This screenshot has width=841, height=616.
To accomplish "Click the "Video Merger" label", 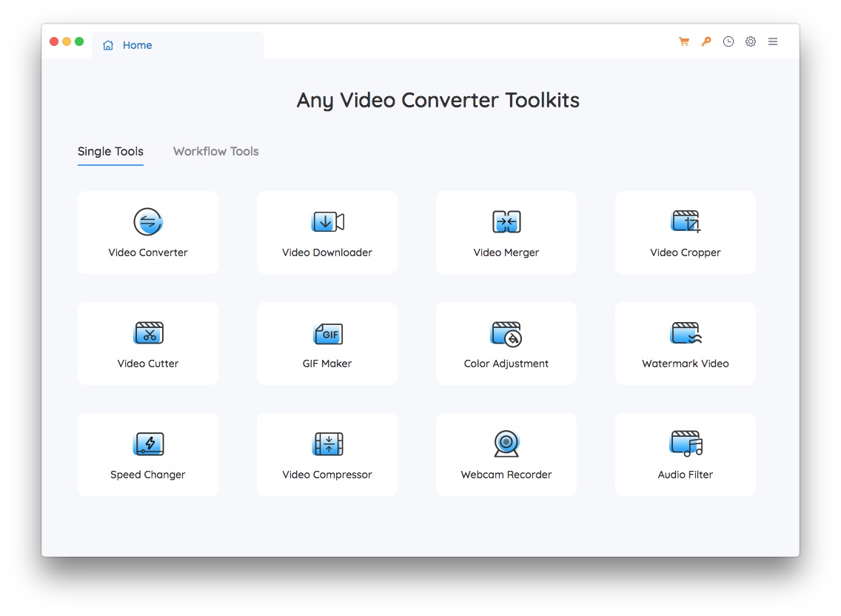I will (x=506, y=252).
